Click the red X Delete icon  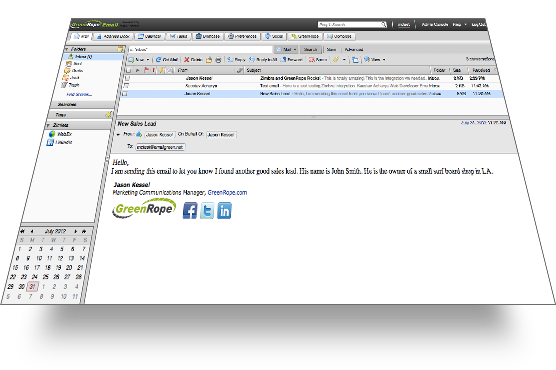(x=186, y=60)
